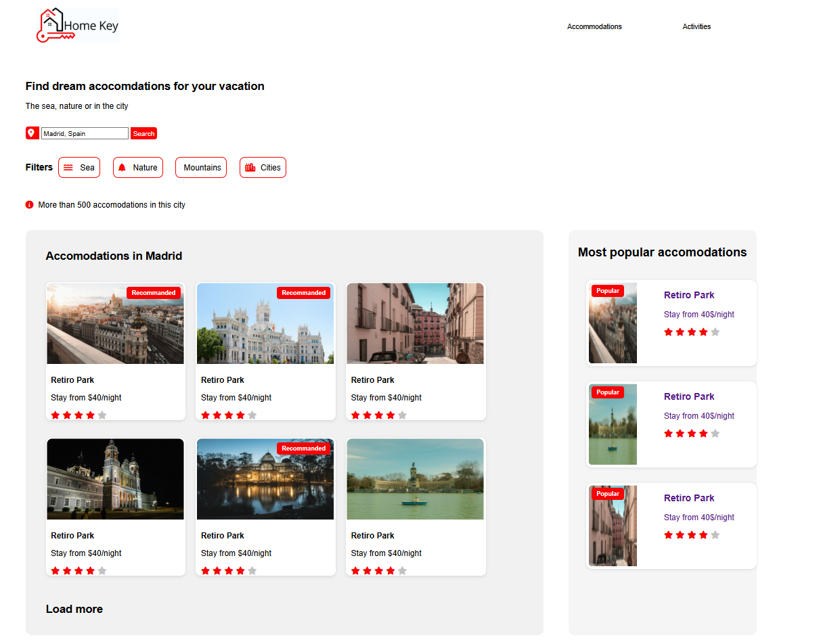This screenshot has height=644, width=819.
Task: Click the 'Accomodations in Madrid' heading
Action: point(114,256)
